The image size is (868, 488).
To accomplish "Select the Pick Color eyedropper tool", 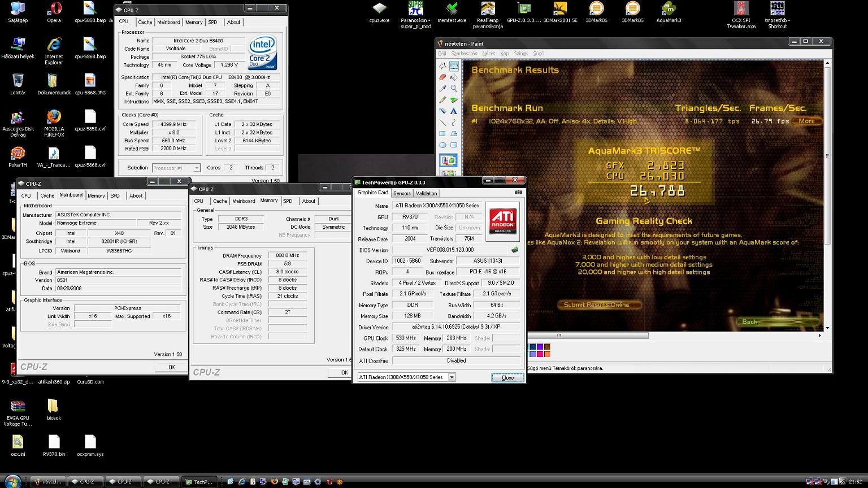I will point(442,88).
